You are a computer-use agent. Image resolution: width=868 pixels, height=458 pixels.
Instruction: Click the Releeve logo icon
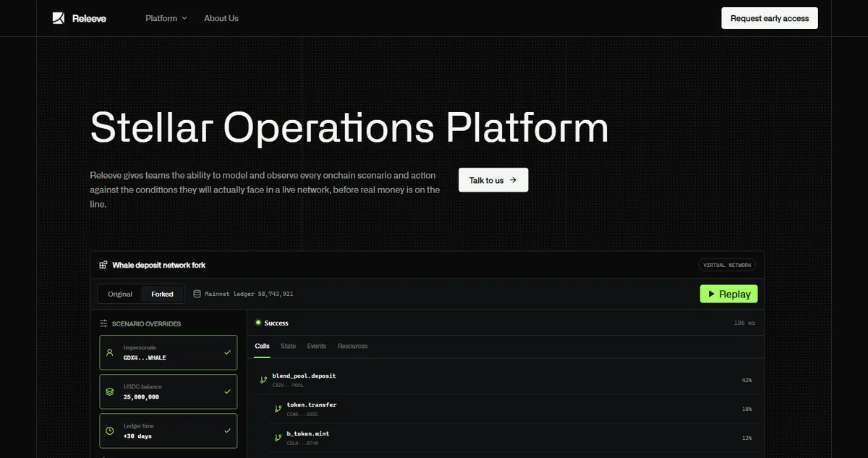point(59,18)
